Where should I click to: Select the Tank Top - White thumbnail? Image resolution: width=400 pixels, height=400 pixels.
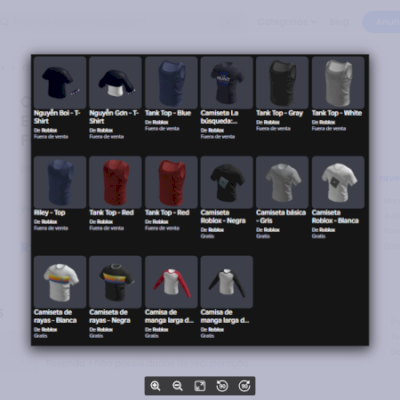tap(338, 82)
